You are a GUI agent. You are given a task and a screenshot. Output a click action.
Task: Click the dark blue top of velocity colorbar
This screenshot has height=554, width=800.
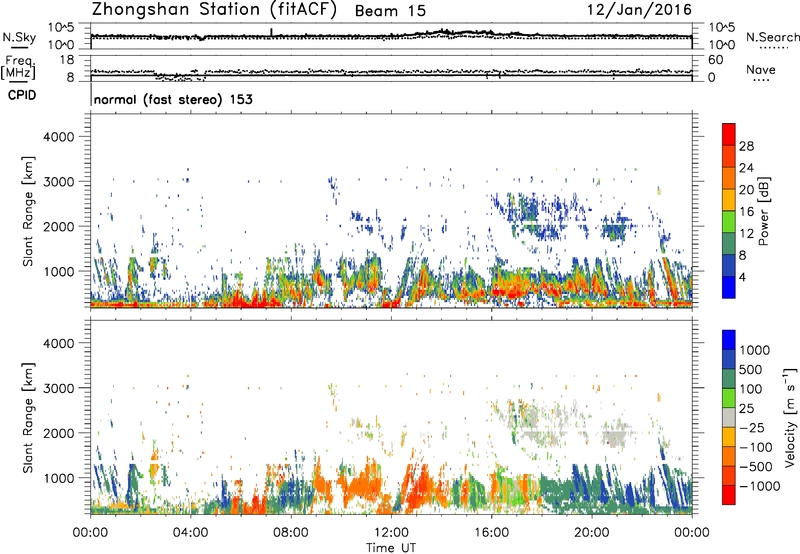pos(729,340)
